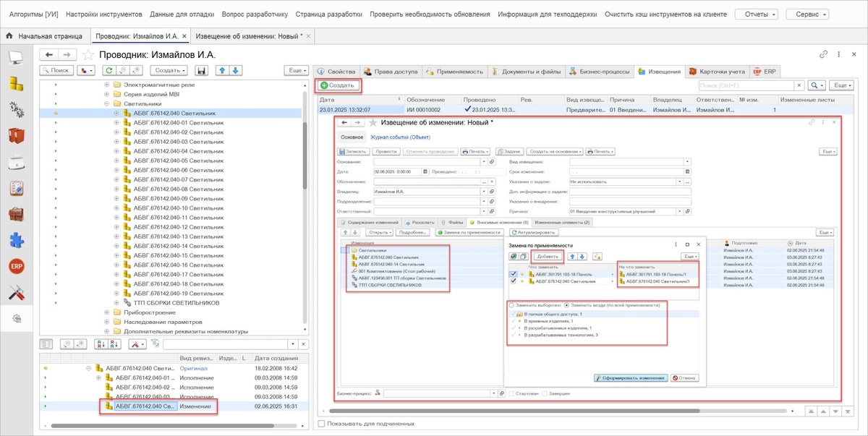Click Создать button in Извещения tab
Image resolution: width=868 pixels, height=436 pixels.
[x=338, y=85]
